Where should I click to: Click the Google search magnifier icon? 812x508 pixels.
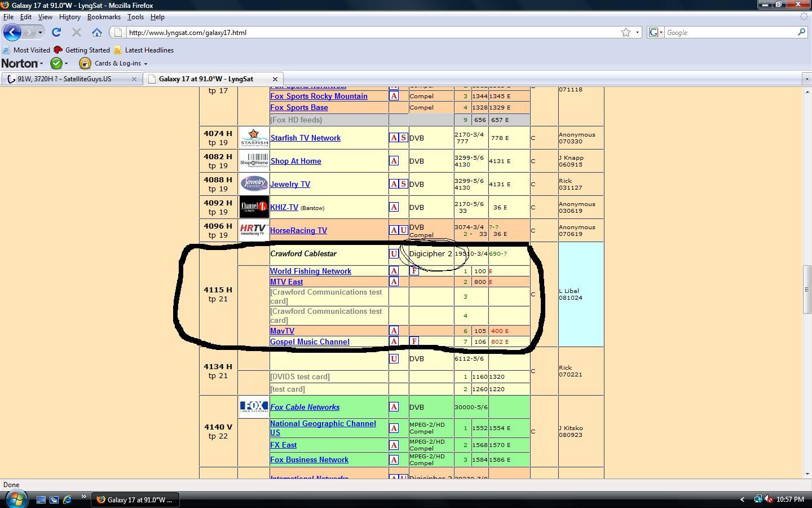coord(801,32)
